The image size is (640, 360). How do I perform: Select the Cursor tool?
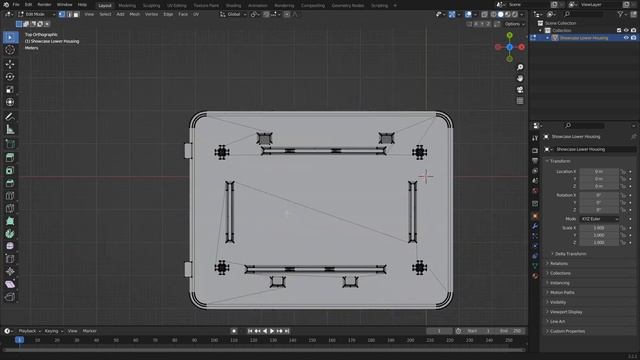point(10,50)
